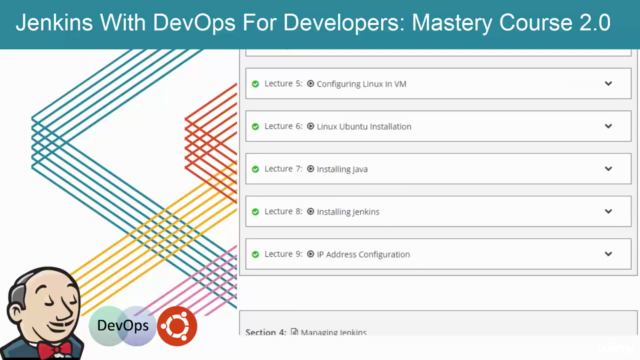Click the 'Lecture 7:' label
This screenshot has width=640, height=360.
coord(283,169)
